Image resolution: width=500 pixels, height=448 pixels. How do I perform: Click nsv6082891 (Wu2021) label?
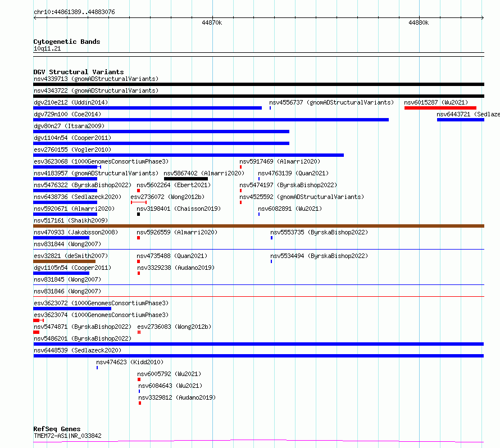290,209
